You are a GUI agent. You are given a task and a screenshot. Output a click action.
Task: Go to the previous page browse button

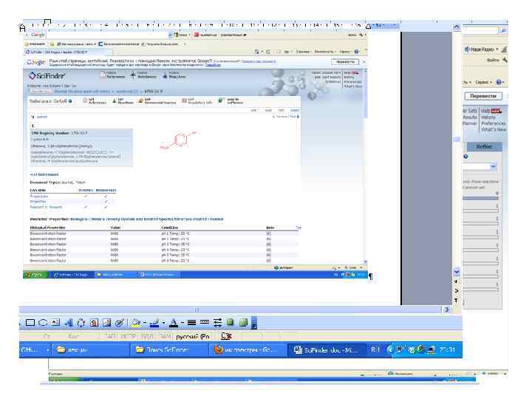click(x=457, y=282)
